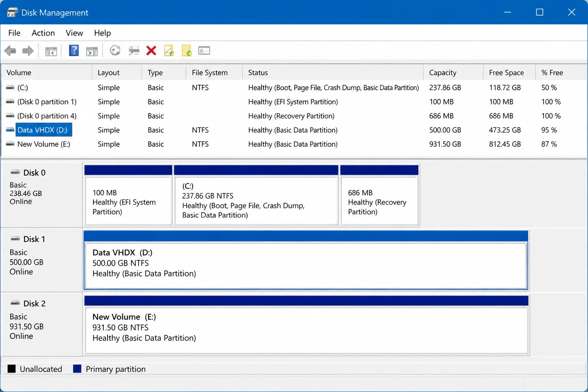Click the Disk 0 disk icon
This screenshot has width=588, height=392.
tap(15, 172)
